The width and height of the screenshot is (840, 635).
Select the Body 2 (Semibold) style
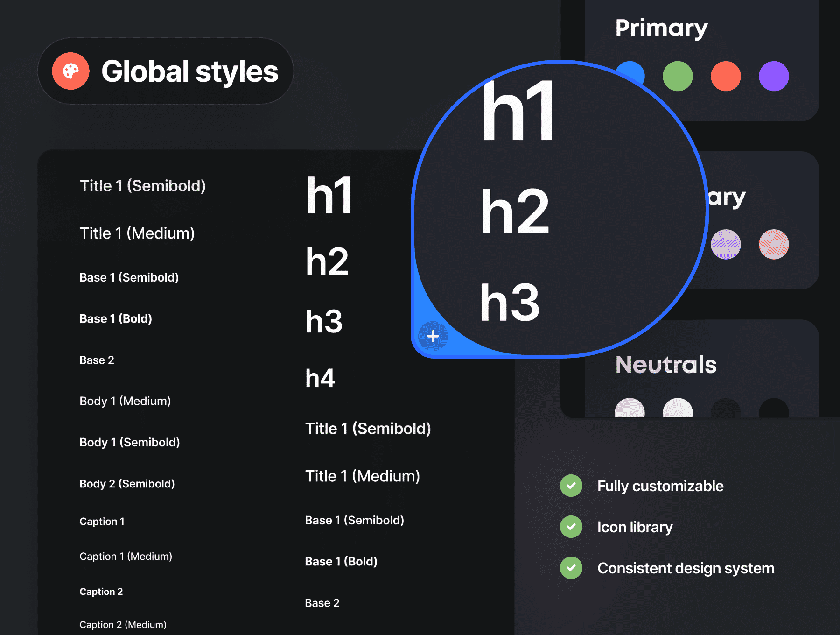[127, 484]
